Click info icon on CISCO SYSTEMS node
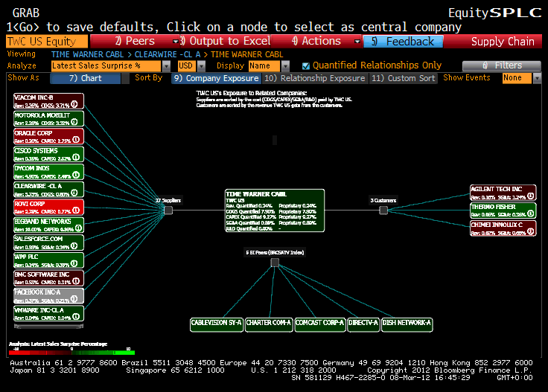 point(76,158)
